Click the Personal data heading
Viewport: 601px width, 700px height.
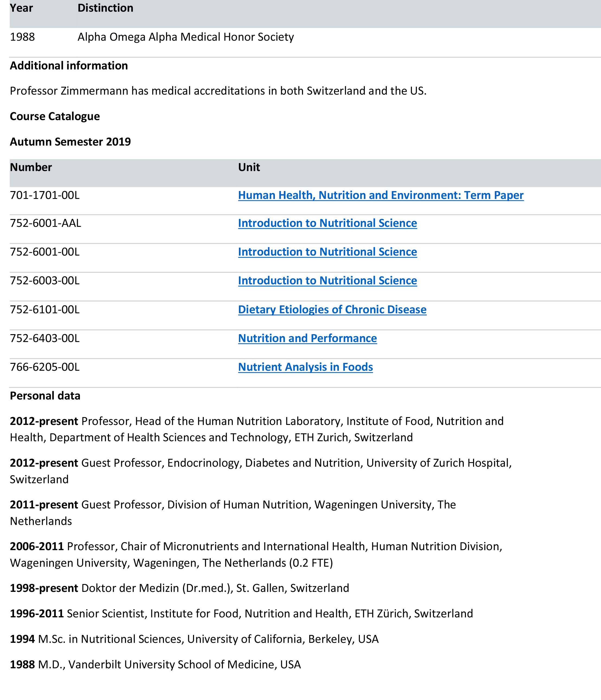tap(45, 396)
